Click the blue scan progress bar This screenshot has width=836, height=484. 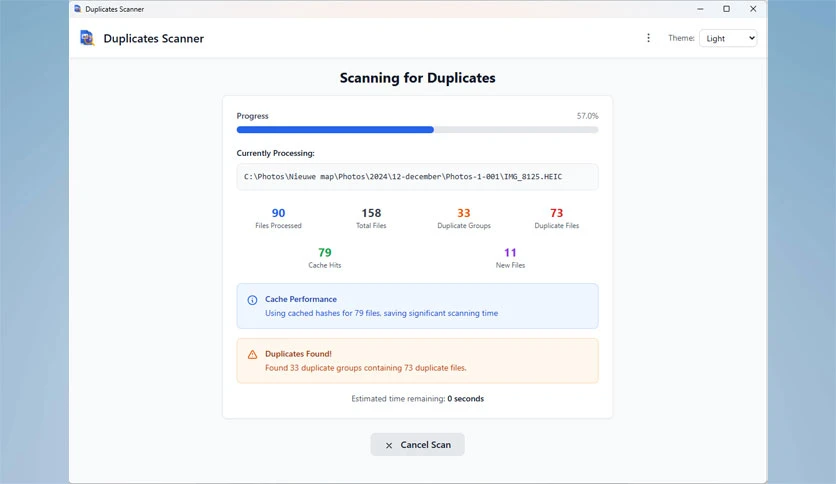pos(417,130)
